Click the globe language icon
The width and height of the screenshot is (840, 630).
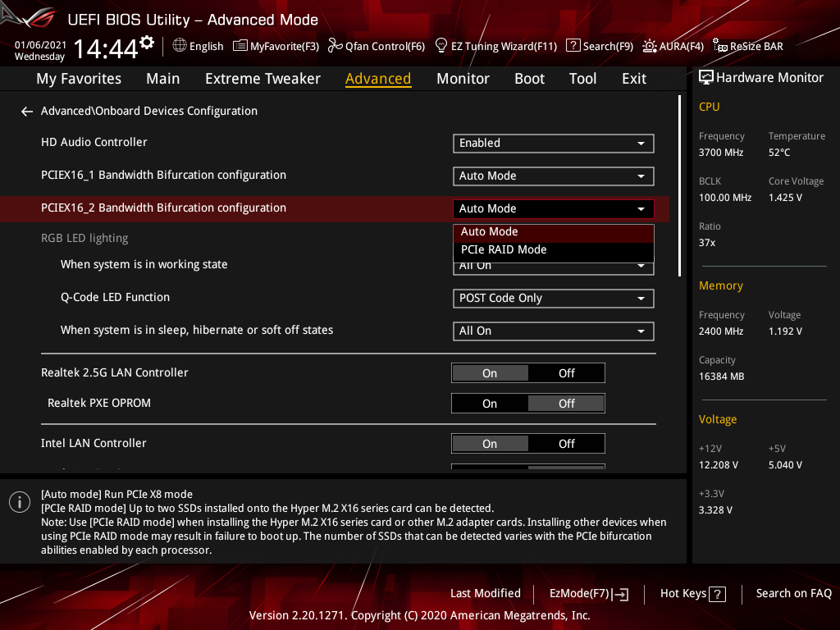pos(180,46)
